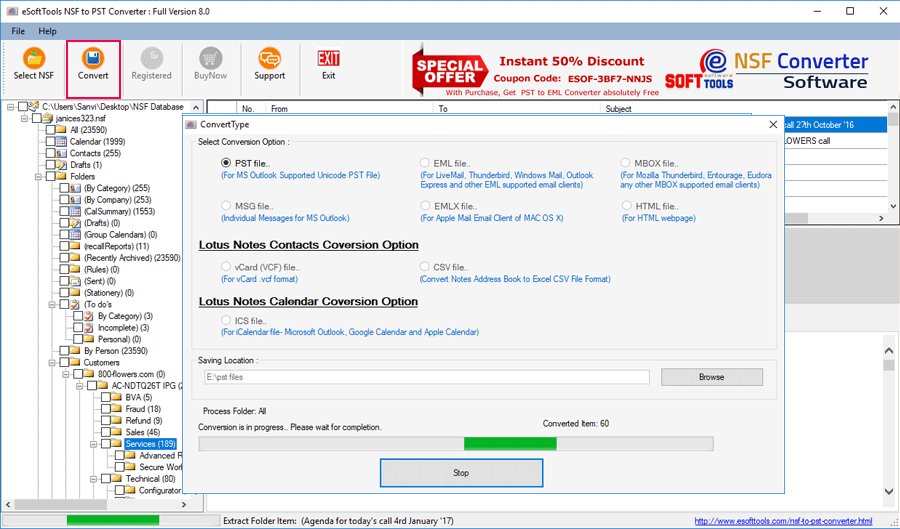Collapse the root NSF Database path node
Screen dimensions: 900x529
(10, 107)
